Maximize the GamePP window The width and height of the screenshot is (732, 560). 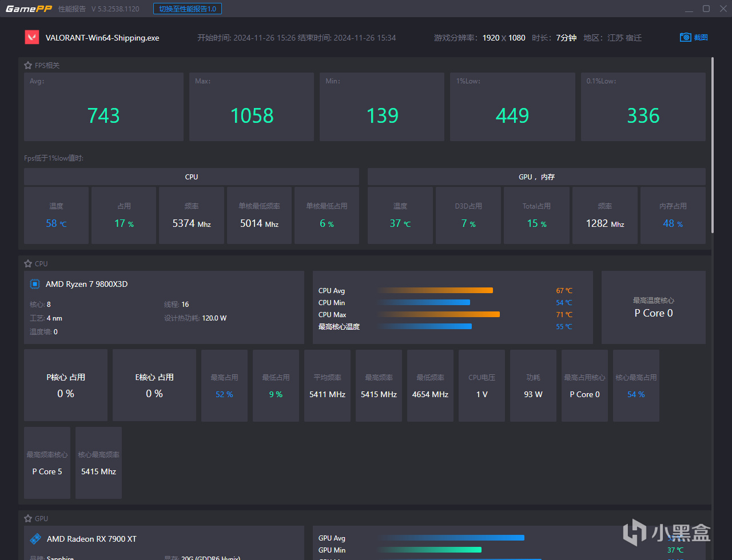[706, 9]
